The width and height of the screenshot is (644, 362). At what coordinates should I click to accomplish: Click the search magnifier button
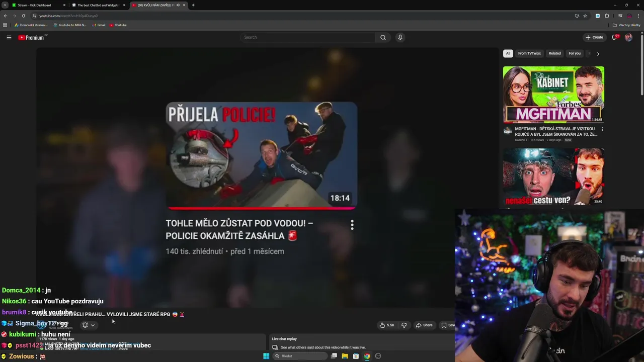coord(383,37)
